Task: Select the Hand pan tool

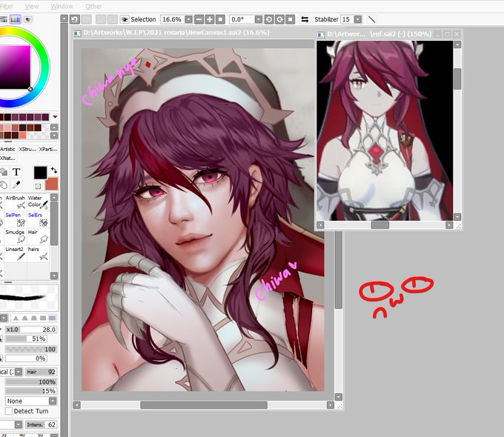Action: (4, 185)
